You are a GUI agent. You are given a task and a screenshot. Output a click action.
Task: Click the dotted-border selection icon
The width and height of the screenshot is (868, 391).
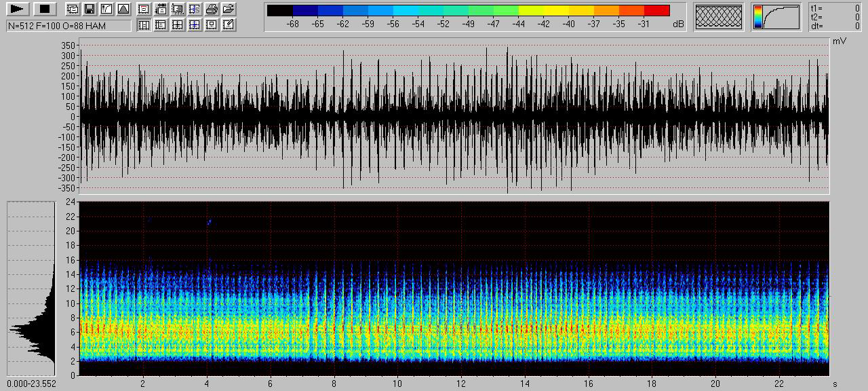pyautogui.click(x=178, y=9)
